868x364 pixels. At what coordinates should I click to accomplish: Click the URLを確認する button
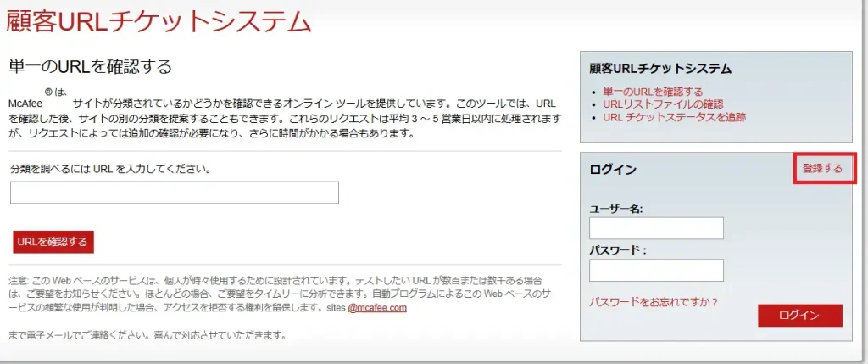[x=53, y=242]
